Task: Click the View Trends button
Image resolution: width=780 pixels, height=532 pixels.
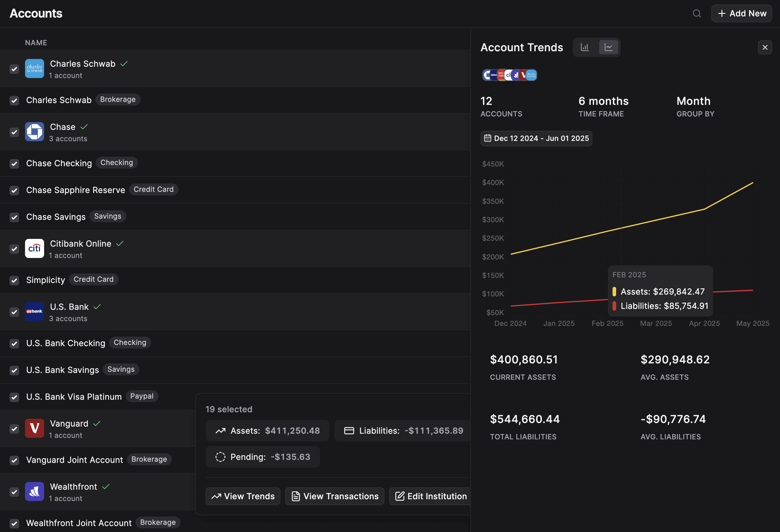Action: tap(243, 496)
